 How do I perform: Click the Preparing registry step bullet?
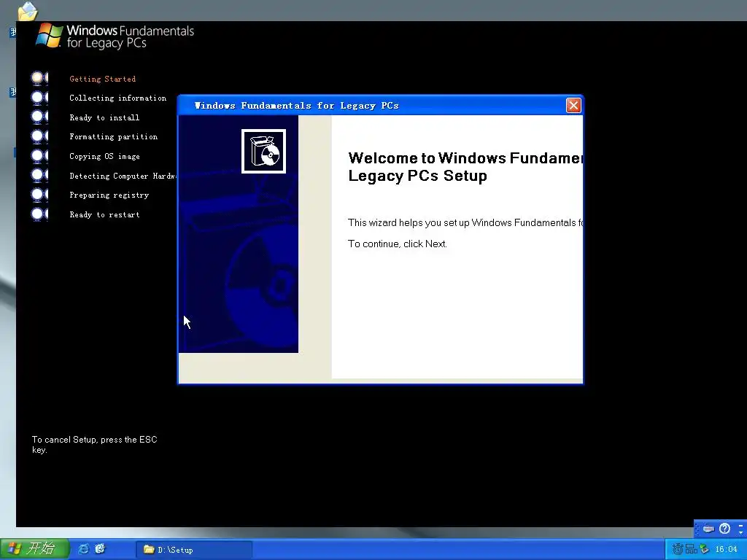[x=39, y=194]
